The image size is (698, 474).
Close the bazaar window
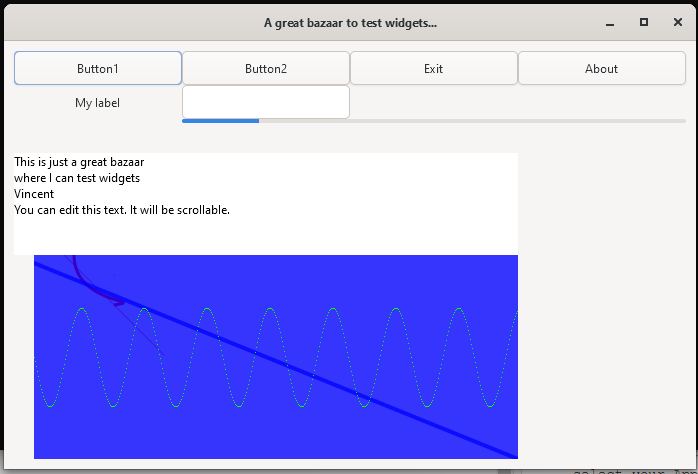pos(678,22)
